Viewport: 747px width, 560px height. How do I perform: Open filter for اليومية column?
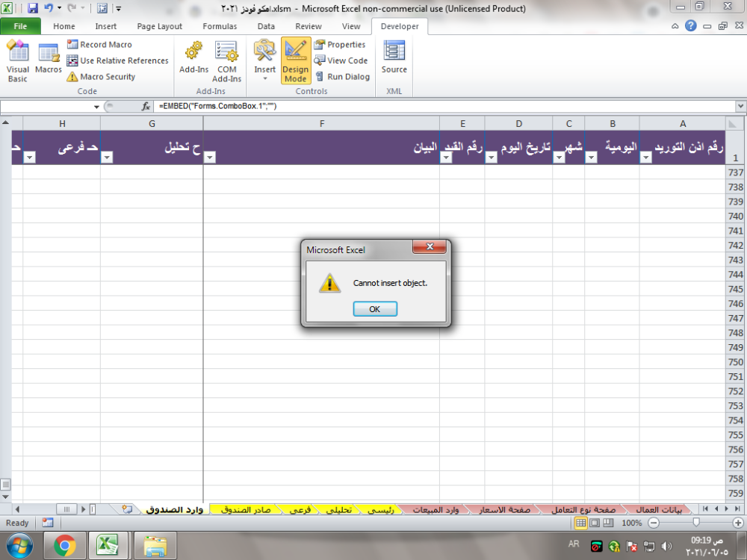(591, 157)
